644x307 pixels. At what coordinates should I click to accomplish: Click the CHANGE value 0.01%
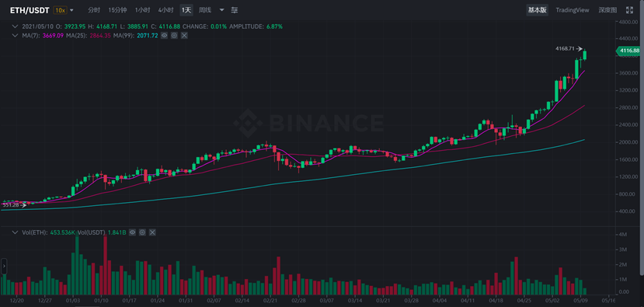(x=218, y=26)
